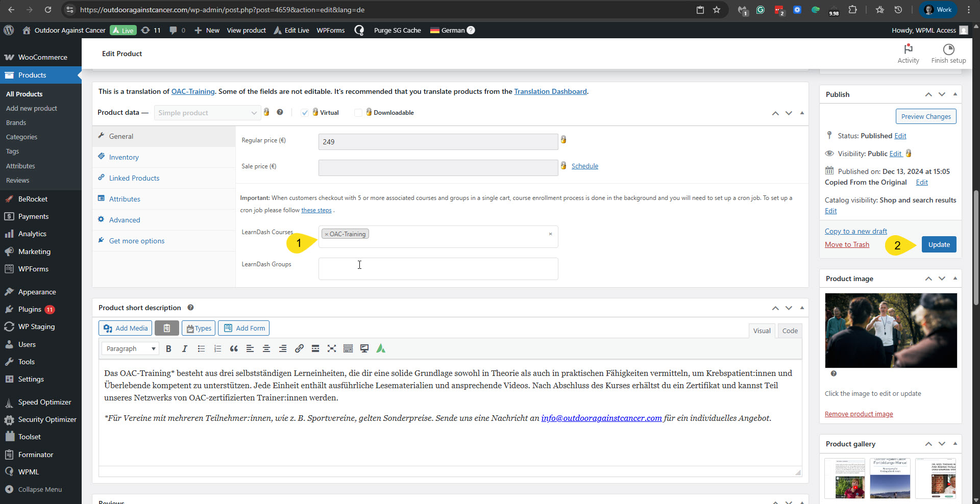The image size is (980, 504).
Task: Insert a blockquote in the editor
Action: [x=234, y=348]
